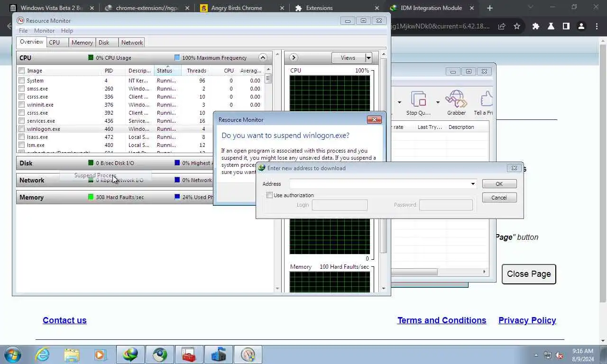Click the Views button
Viewport: 607px width, 364px height.
[x=348, y=58]
